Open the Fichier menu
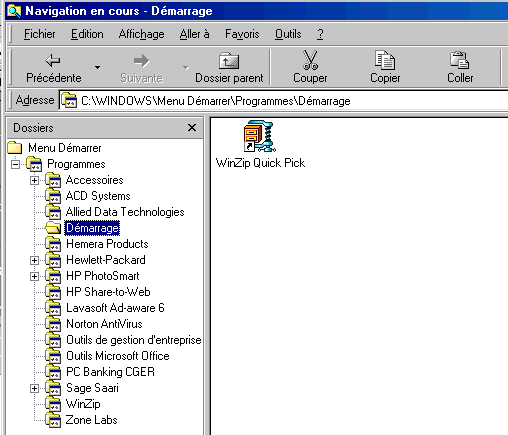The image size is (508, 435). coord(39,34)
